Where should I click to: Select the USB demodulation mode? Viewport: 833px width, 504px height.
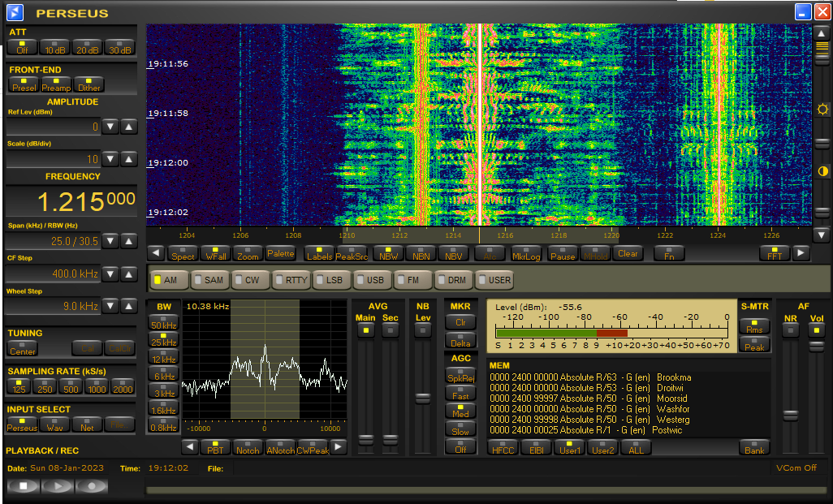[x=372, y=280]
